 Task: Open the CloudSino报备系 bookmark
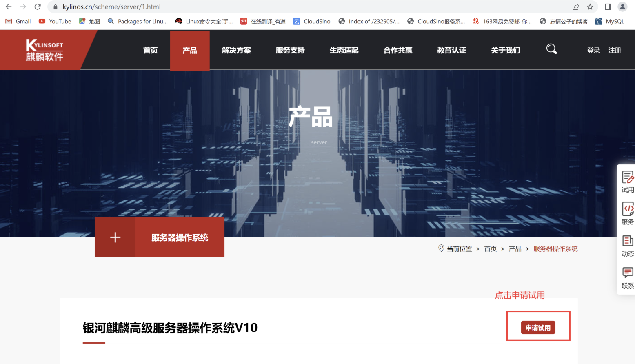[436, 21]
